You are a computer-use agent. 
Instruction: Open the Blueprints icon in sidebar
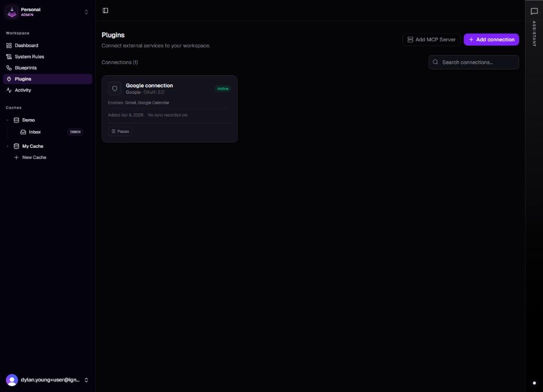(x=9, y=68)
